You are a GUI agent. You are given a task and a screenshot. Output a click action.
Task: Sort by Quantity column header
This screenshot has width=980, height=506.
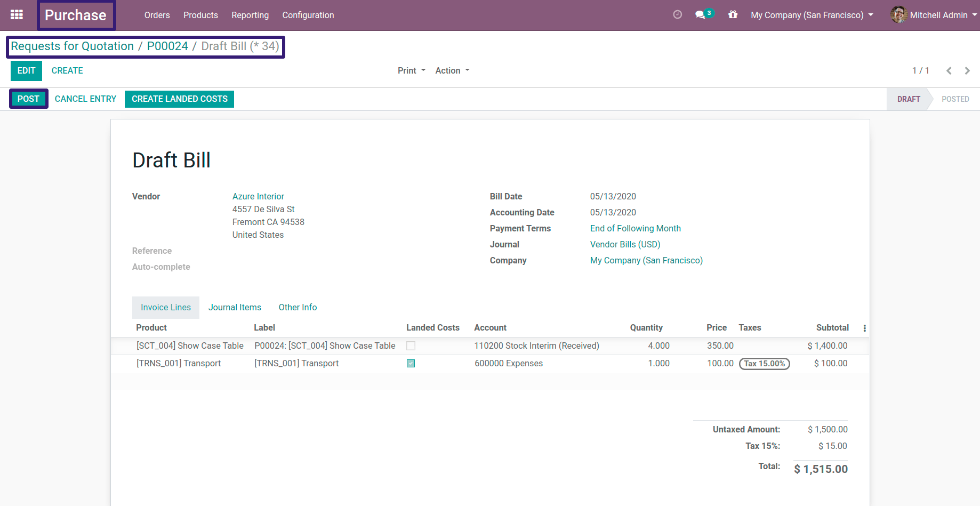[x=646, y=328]
